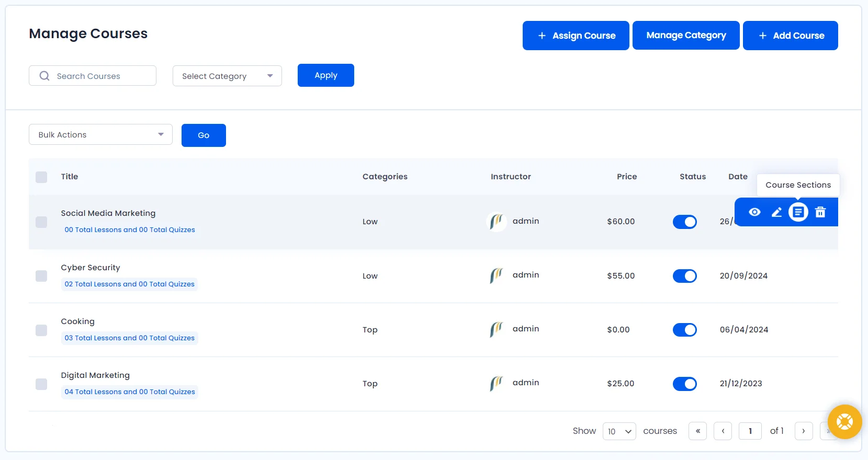Expand the Bulk Actions dropdown
Viewport: 868px width, 460px height.
(x=100, y=135)
